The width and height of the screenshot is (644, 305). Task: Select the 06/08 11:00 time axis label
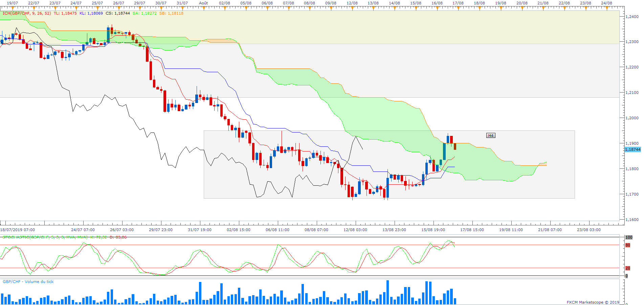pyautogui.click(x=277, y=230)
